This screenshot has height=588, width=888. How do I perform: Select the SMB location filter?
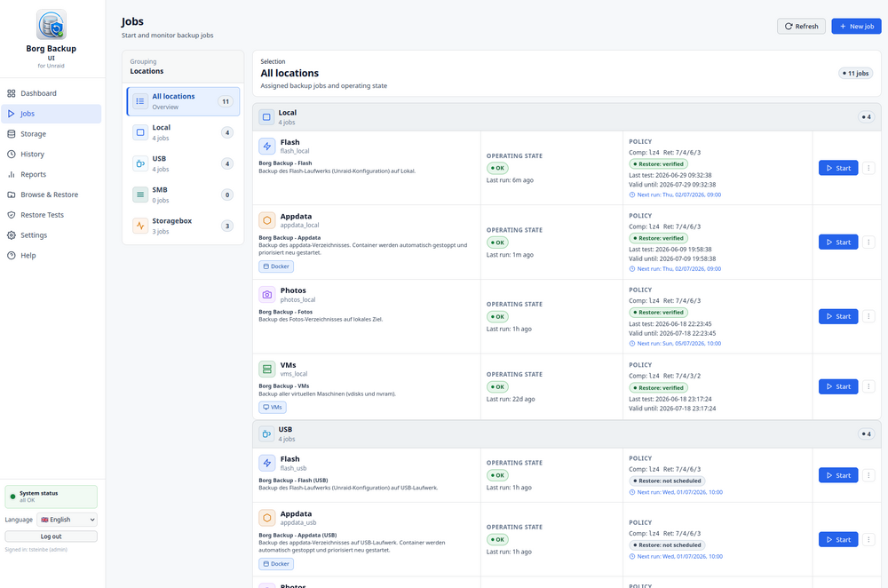pyautogui.click(x=183, y=195)
